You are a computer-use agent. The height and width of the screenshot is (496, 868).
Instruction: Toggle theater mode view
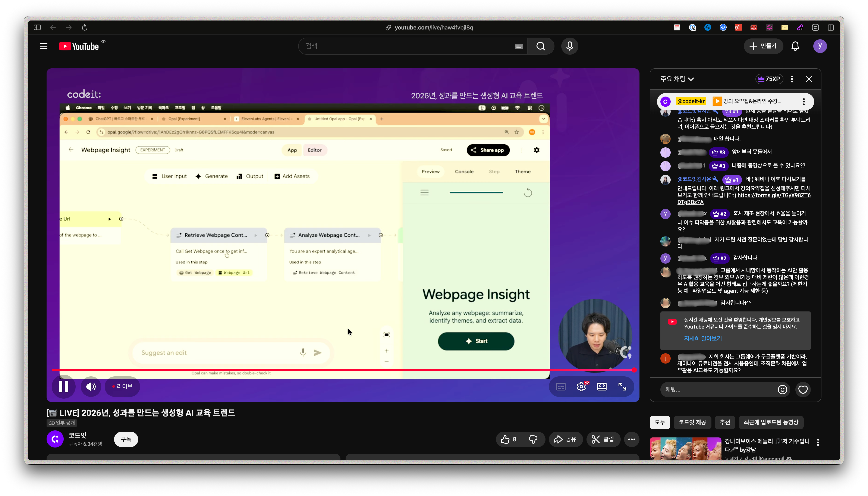(x=602, y=386)
